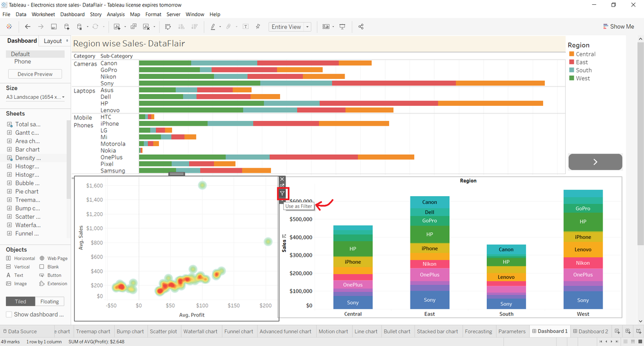This screenshot has height=346, width=644.
Task: Redo with the forward arrow icon
Action: coord(40,26)
